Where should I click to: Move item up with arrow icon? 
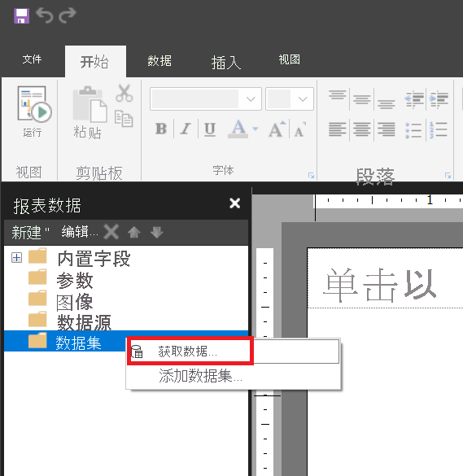pos(134,232)
